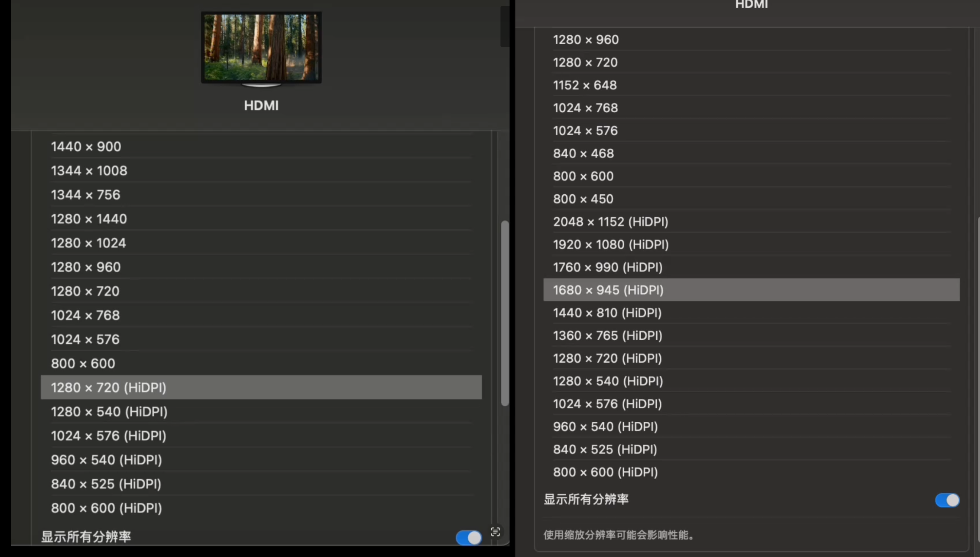Select 2048 × 1152 (HiDPI) option
The image size is (980, 557).
[x=610, y=221]
